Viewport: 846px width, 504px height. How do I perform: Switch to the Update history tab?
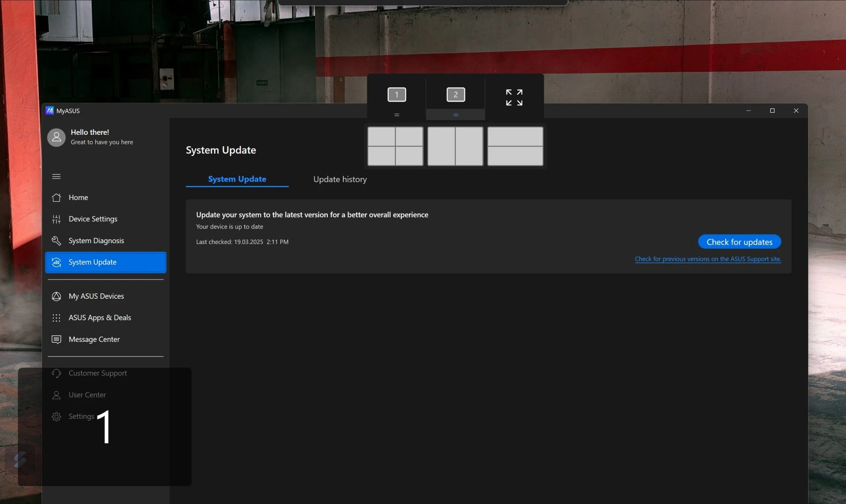tap(340, 179)
